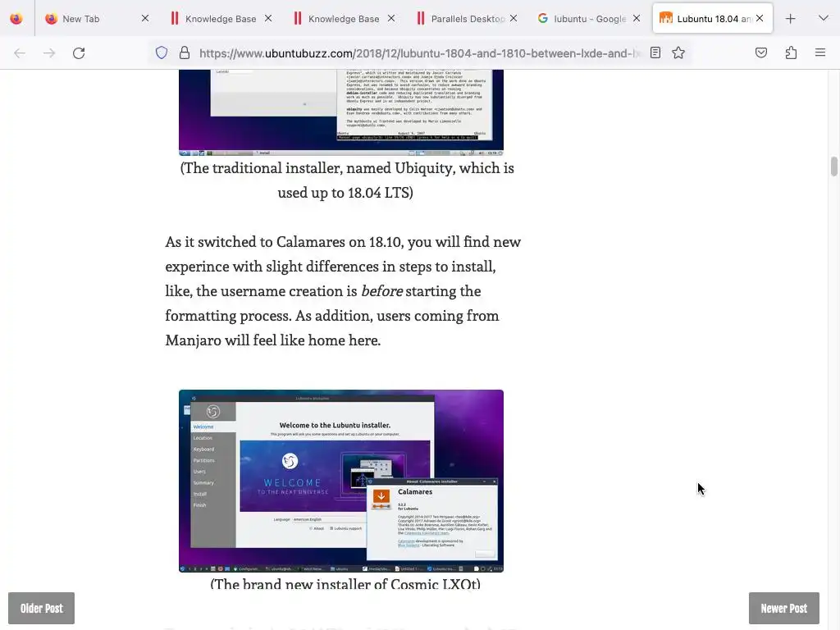Bookmark this page with star icon
840x630 pixels.
[678, 53]
